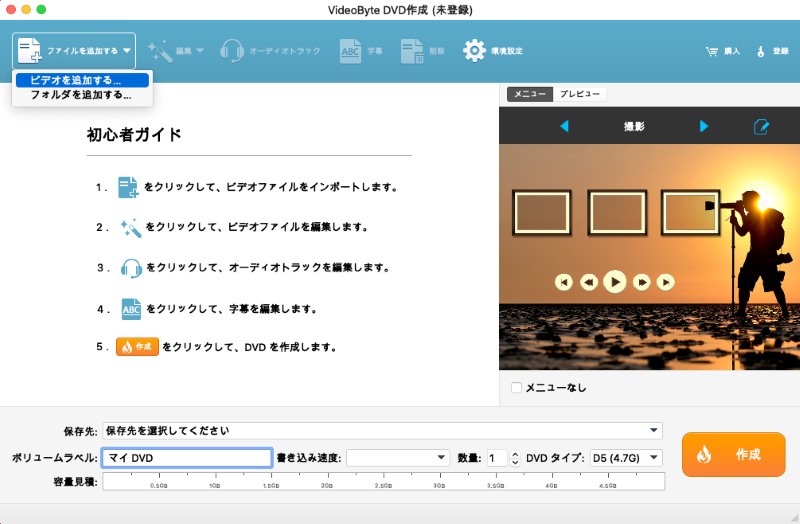Click rewind playback button in menu preview
Viewport: 800px width, 524px height.
tap(589, 282)
